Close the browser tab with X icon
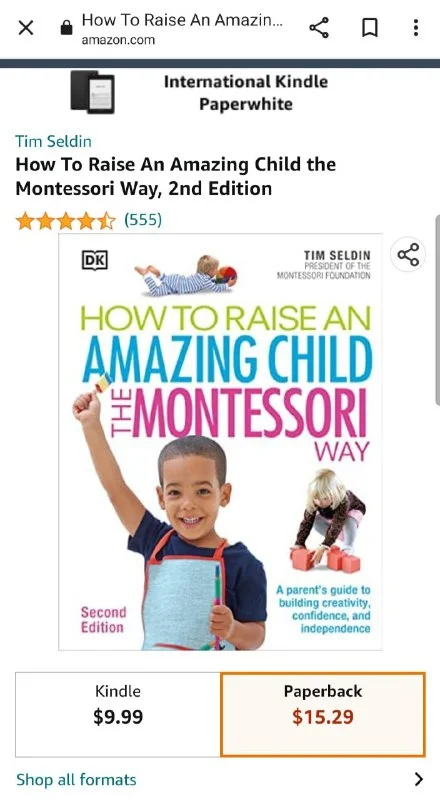 (26, 28)
